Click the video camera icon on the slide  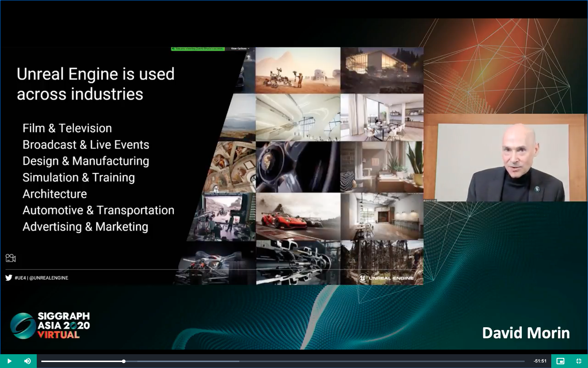(x=11, y=258)
